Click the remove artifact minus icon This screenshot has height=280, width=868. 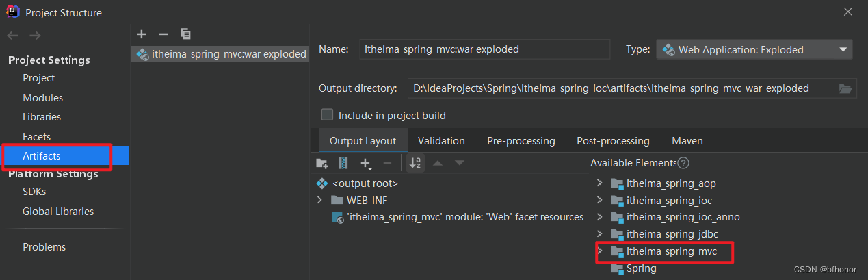tap(163, 34)
